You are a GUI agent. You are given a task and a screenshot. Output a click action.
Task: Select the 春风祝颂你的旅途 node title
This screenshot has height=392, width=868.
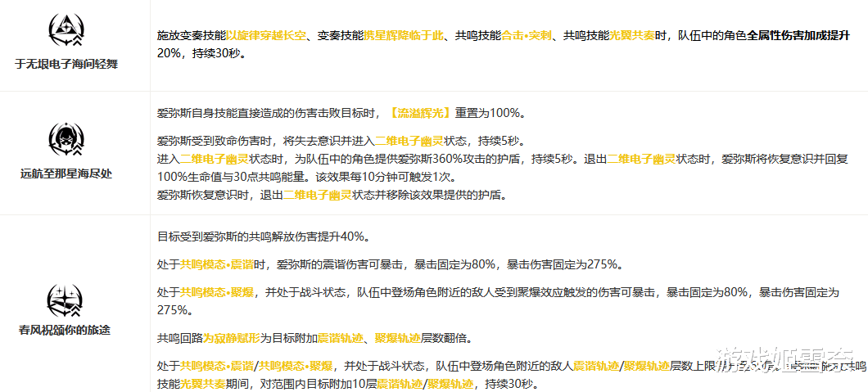pos(64,331)
